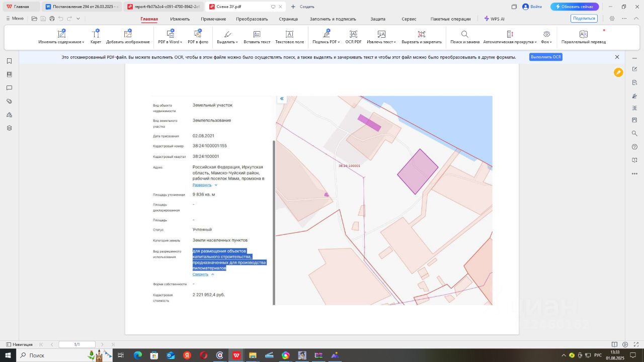This screenshot has width=644, height=362.
Task: Click Crop and pin (Вырезать и закрепить)
Action: [421, 35]
